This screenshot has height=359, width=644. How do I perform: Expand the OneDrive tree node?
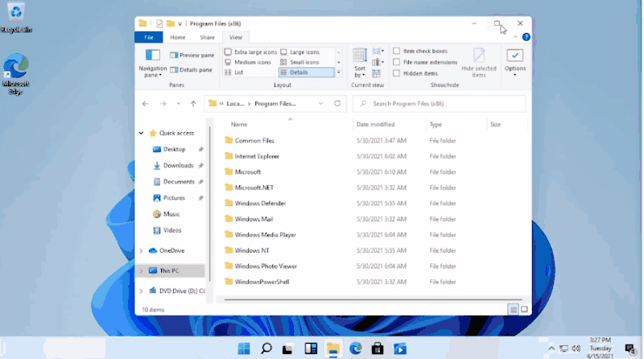[142, 250]
